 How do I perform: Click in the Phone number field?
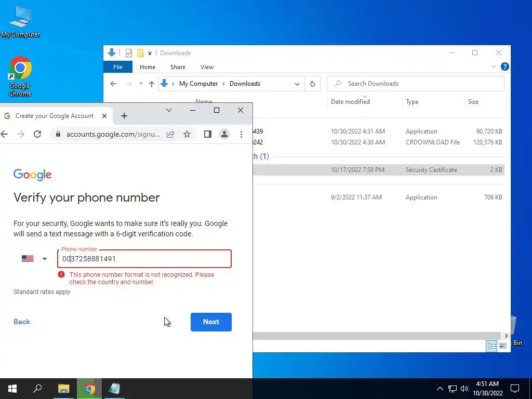click(144, 259)
